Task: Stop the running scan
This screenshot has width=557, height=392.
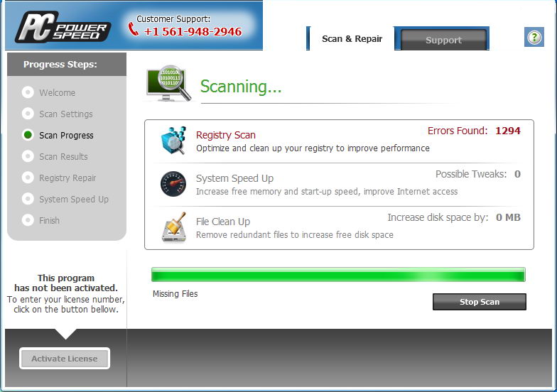Action: coord(479,302)
